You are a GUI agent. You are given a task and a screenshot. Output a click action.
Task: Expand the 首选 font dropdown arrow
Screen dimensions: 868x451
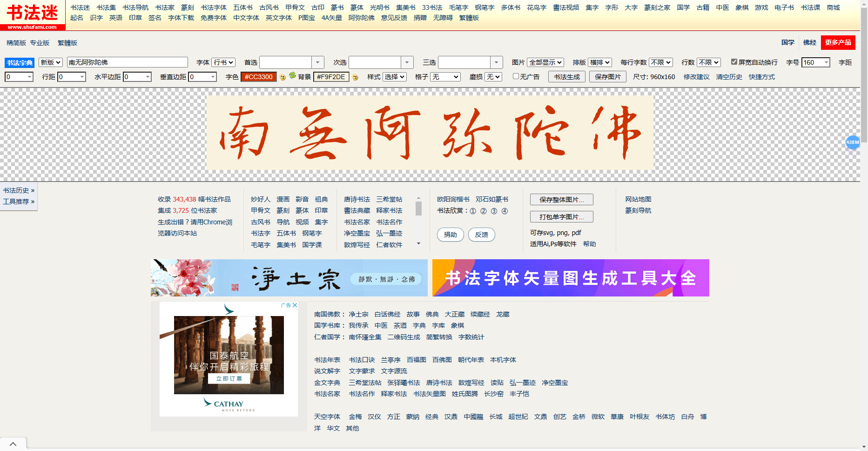coord(317,62)
